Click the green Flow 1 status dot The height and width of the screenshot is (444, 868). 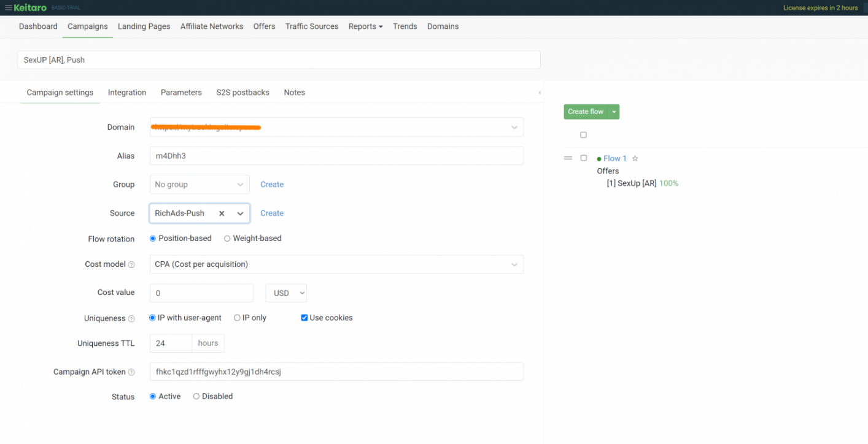pyautogui.click(x=599, y=159)
